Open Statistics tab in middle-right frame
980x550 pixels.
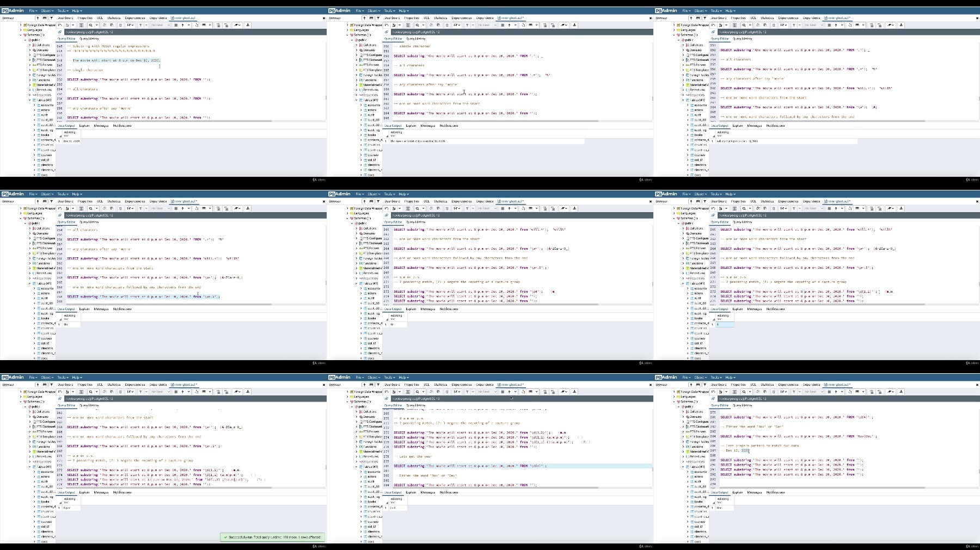[x=767, y=201]
